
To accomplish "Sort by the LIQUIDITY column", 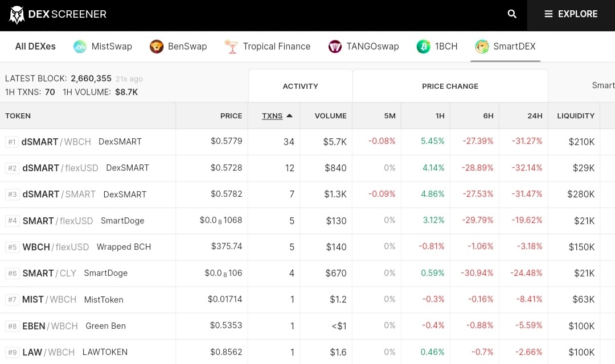I will (575, 116).
